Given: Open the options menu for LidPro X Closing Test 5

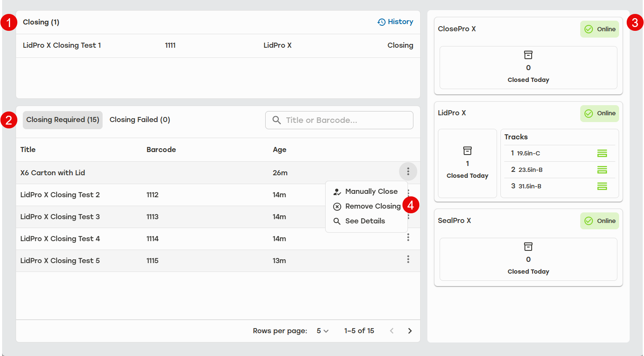Looking at the screenshot, I should (x=408, y=259).
